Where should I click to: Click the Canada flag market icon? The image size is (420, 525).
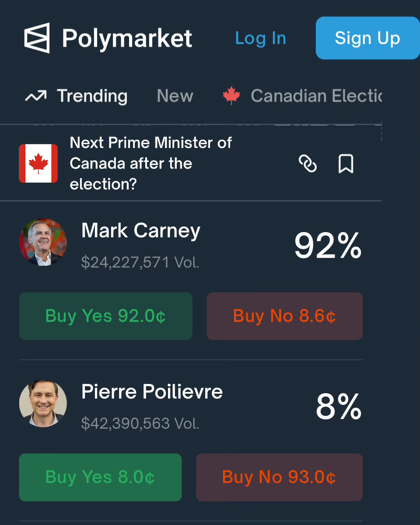point(38,163)
